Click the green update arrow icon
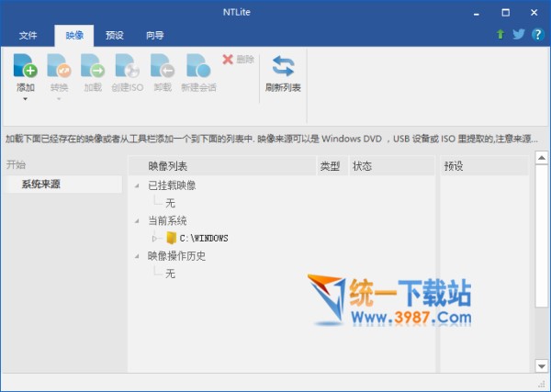The width and height of the screenshot is (551, 392). point(500,35)
